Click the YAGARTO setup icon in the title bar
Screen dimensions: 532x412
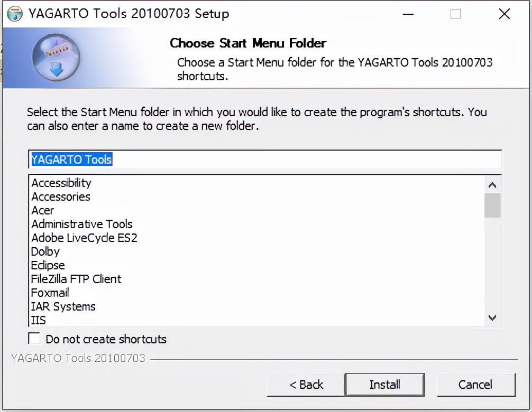click(x=15, y=14)
